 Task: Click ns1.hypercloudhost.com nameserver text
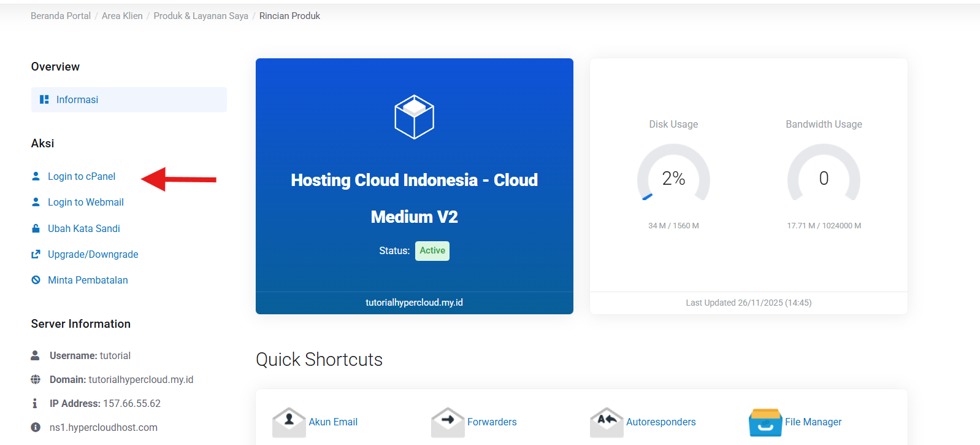tap(104, 427)
